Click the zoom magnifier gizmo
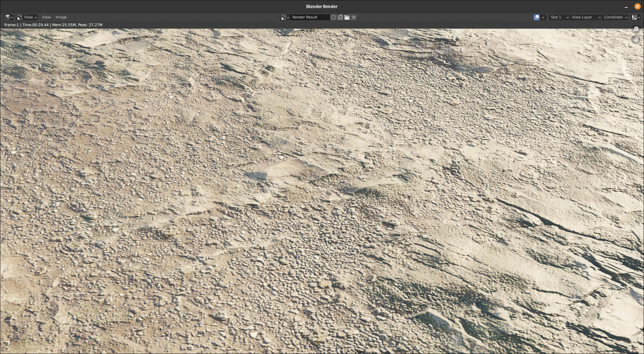The height and width of the screenshot is (354, 644). click(636, 29)
